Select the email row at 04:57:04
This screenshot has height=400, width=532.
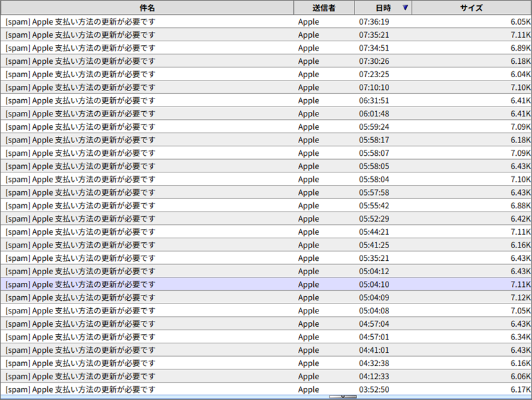[x=266, y=323]
